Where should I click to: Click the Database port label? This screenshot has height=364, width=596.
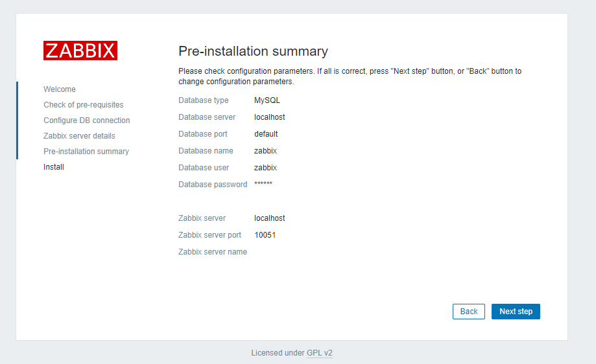click(x=202, y=134)
